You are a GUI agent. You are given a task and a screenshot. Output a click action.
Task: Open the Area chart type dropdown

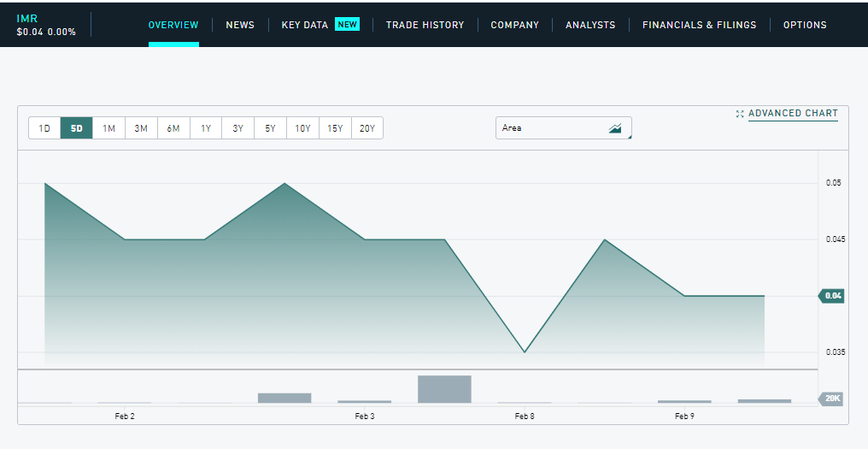point(564,128)
